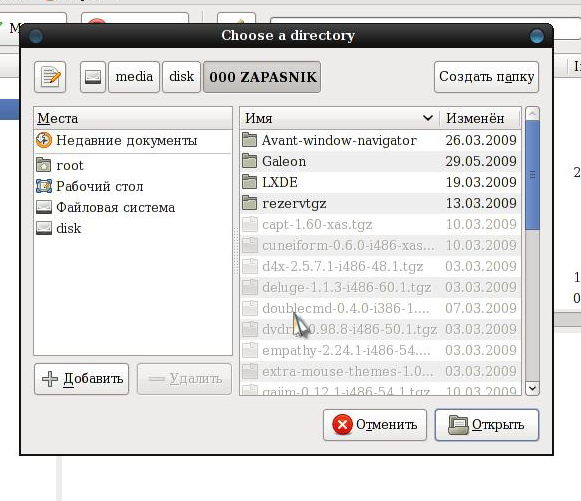This screenshot has height=501, width=581.
Task: Click the date 19.03.2009 cell
Action: 481,182
